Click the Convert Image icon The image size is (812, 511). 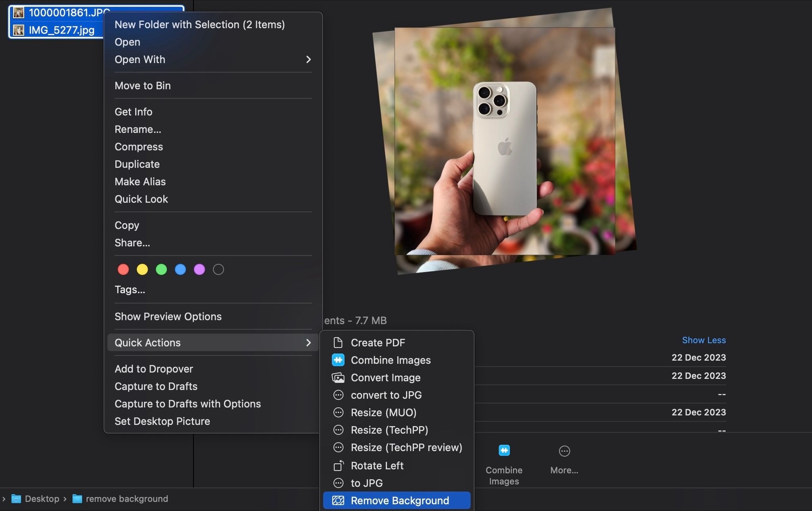click(338, 377)
